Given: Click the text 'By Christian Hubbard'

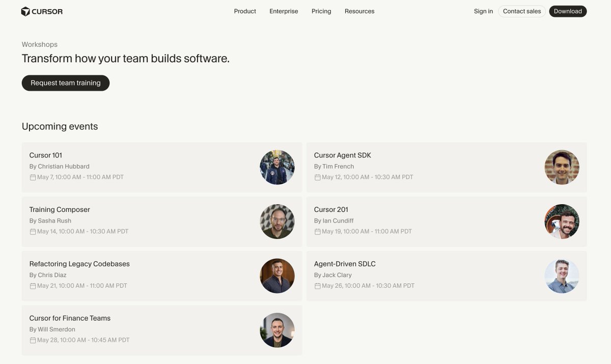Looking at the screenshot, I should tap(59, 166).
